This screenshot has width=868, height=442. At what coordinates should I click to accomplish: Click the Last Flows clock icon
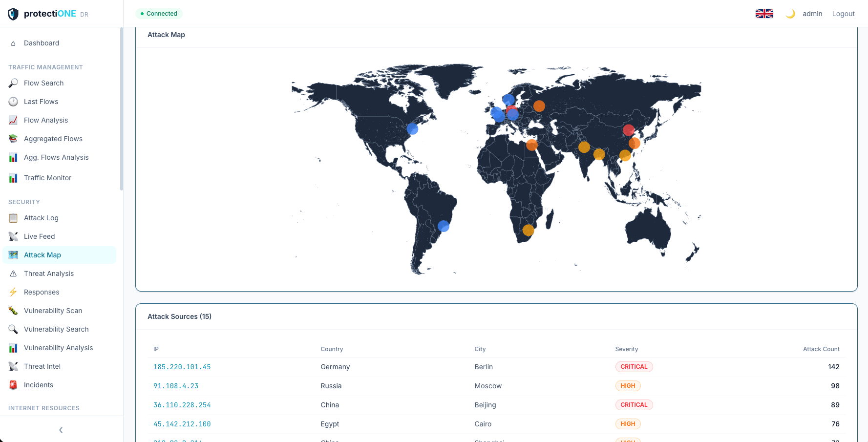(13, 102)
